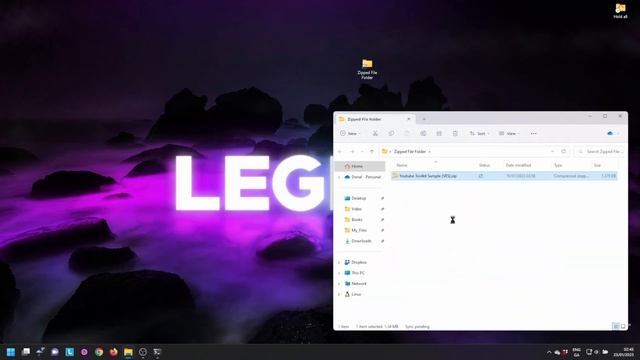Expand the Dropbox tree node

[339, 262]
